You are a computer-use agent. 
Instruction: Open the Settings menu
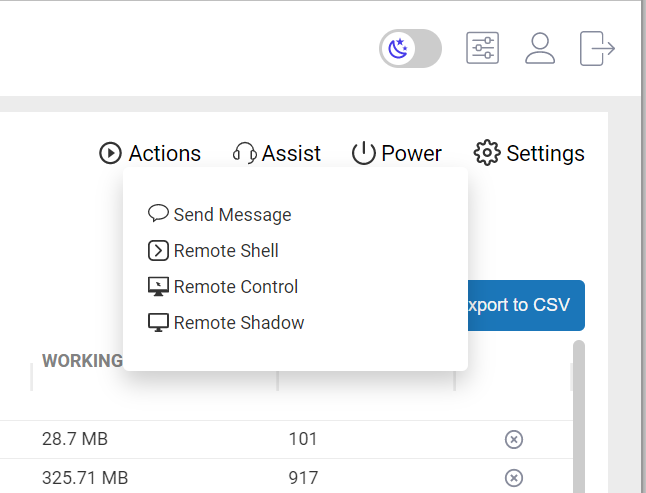(x=529, y=153)
